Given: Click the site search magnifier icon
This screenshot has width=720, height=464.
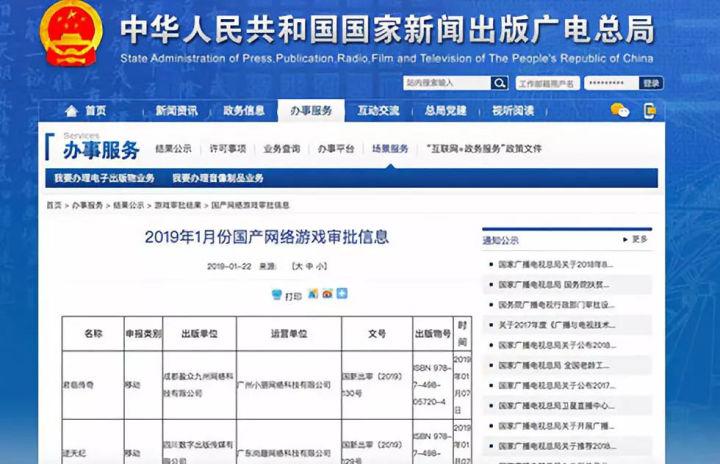Looking at the screenshot, I should pyautogui.click(x=500, y=83).
